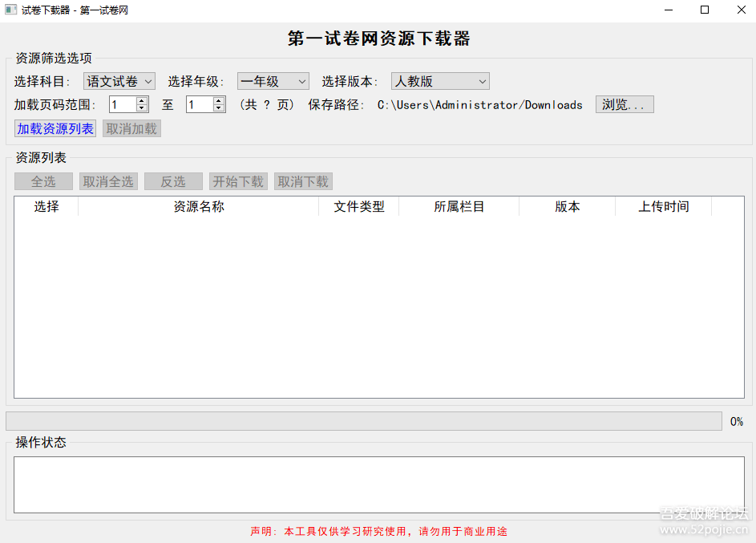Click 加载资源列表 to load resources
The height and width of the screenshot is (543, 756).
(x=55, y=129)
